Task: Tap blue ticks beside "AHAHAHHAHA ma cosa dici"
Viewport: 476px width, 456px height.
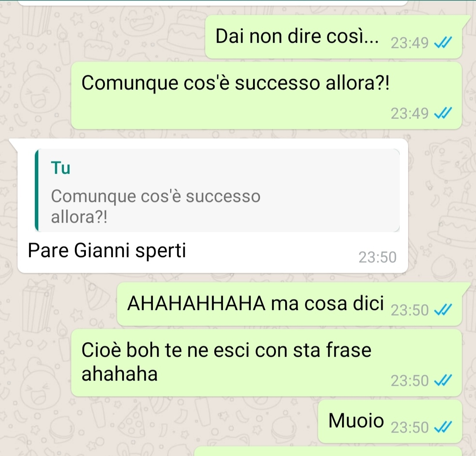Action: pyautogui.click(x=443, y=310)
